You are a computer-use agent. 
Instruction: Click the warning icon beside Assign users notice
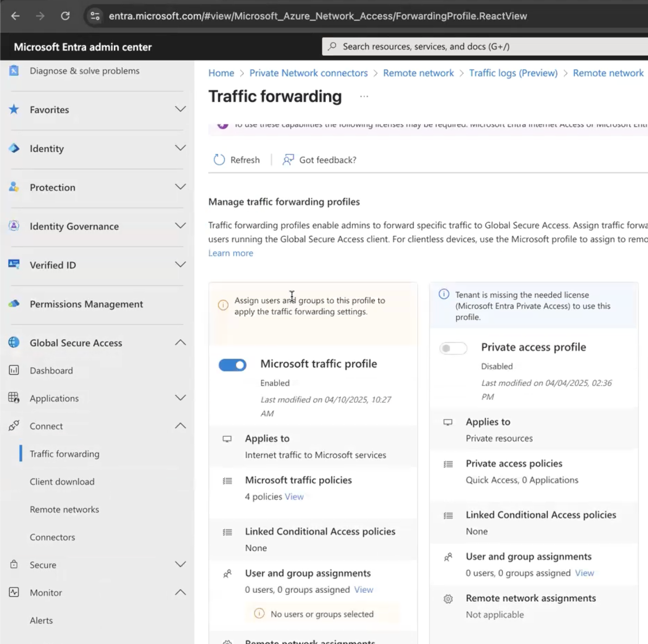[223, 305]
